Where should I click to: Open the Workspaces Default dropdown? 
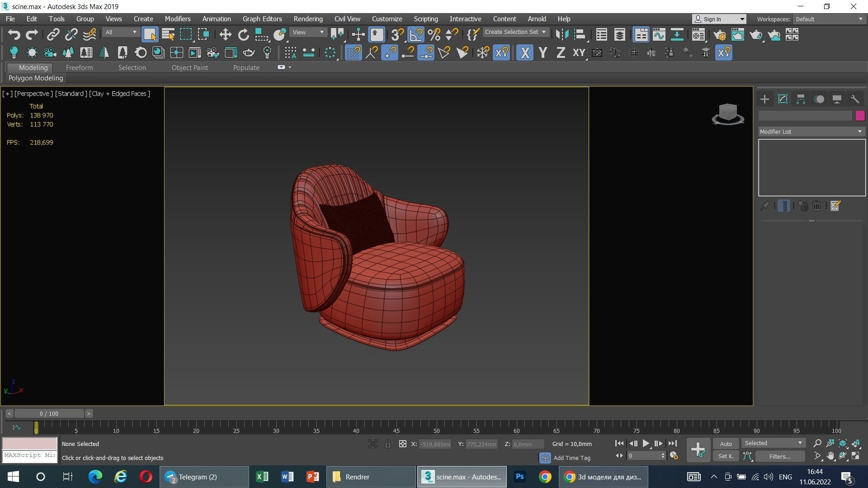[829, 19]
